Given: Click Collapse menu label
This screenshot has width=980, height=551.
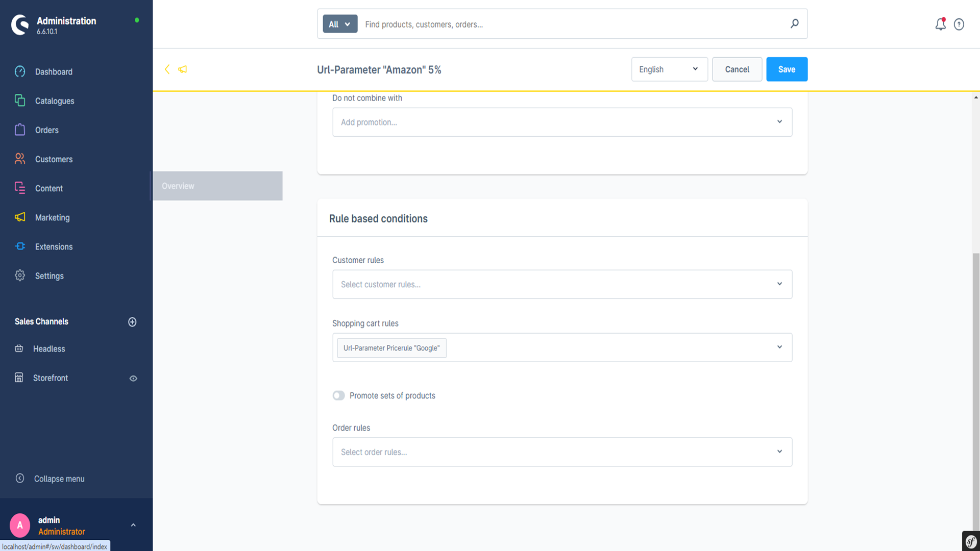Looking at the screenshot, I should [x=59, y=479].
